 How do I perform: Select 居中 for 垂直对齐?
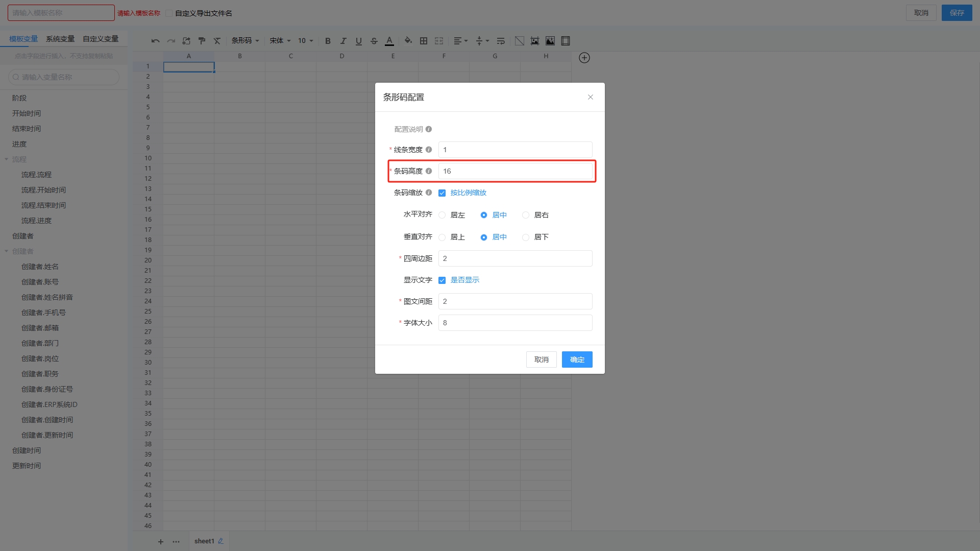[484, 237]
